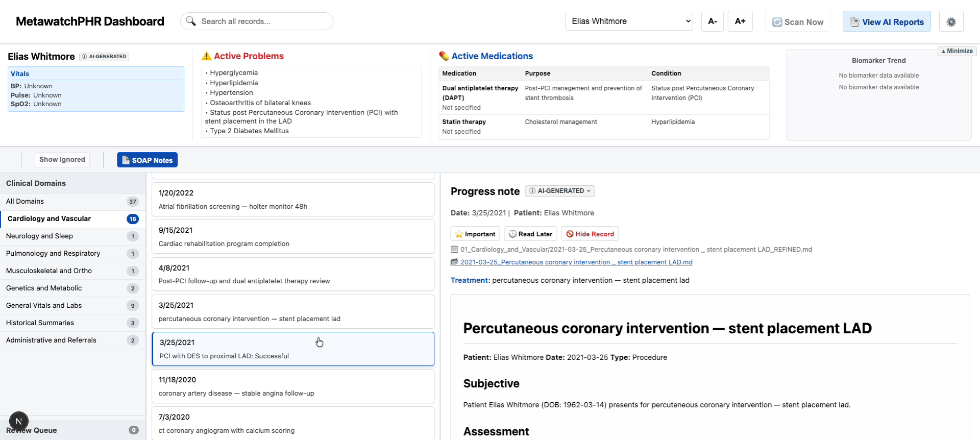Mark record as Important
Viewport: 980px width, 440px height.
pyautogui.click(x=475, y=234)
